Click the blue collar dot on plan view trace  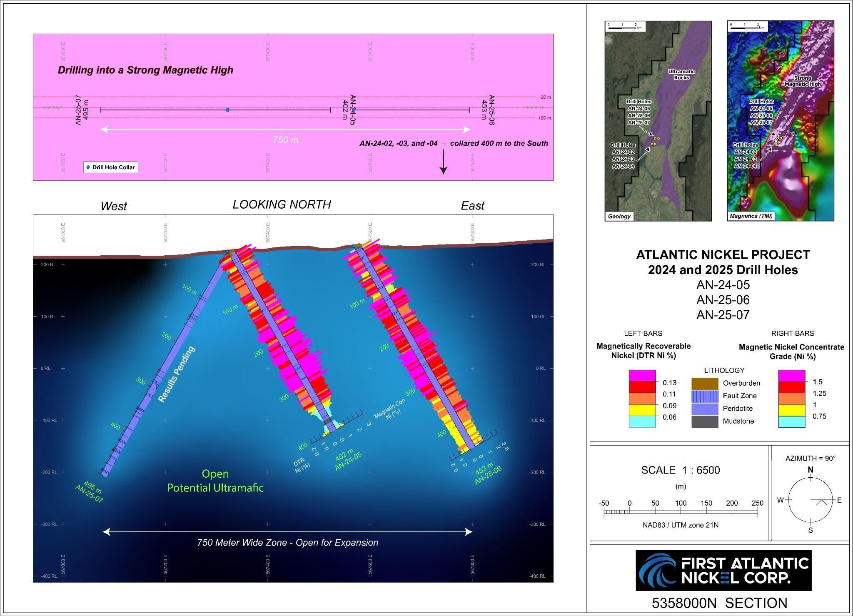(x=227, y=110)
